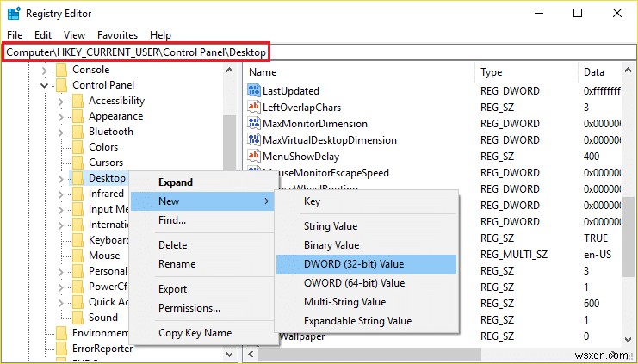The width and height of the screenshot is (638, 364).
Task: Click the registry path address bar
Action: pos(319,52)
